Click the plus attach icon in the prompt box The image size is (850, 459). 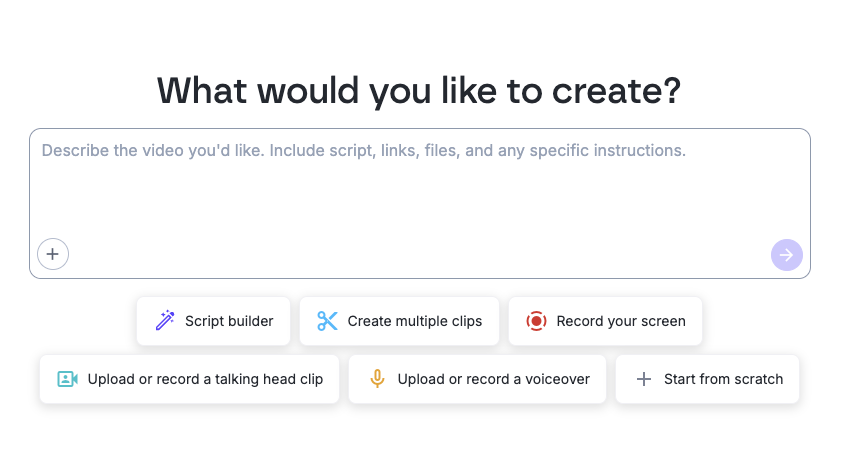pyautogui.click(x=53, y=254)
